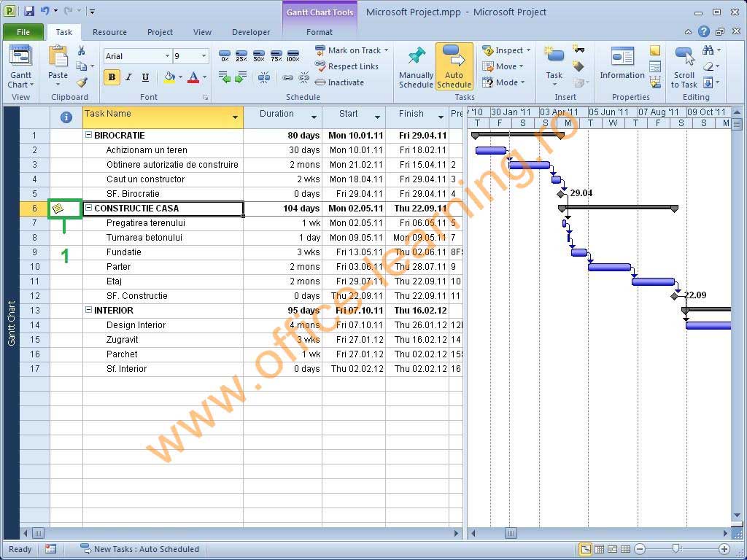Set the task to 50% complete
747x560 pixels.
259,56
